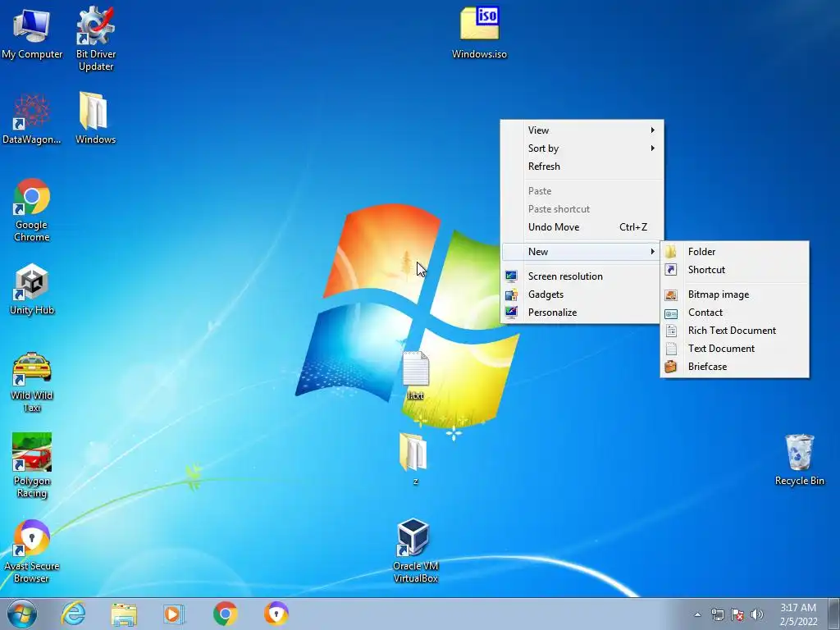Choose Personalize from the context menu
The height and width of the screenshot is (630, 840).
point(582,313)
